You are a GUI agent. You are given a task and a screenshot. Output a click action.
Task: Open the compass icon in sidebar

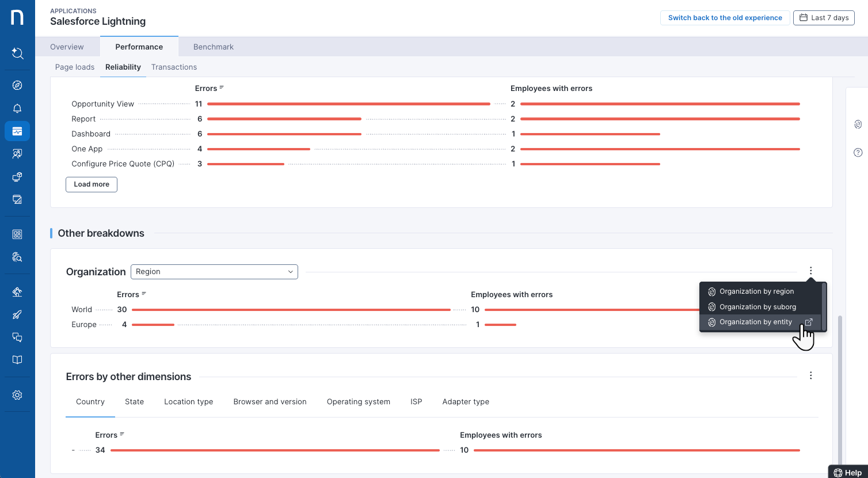17,85
